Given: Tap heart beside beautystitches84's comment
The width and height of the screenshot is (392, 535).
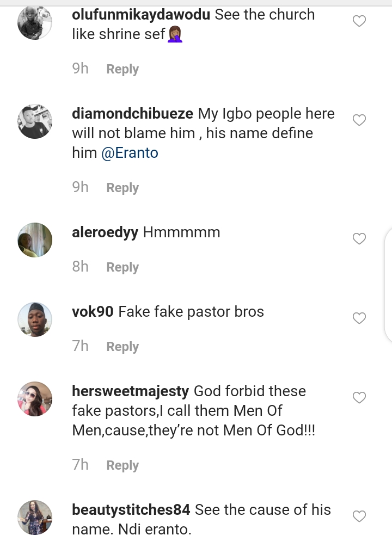Looking at the screenshot, I should tap(359, 516).
